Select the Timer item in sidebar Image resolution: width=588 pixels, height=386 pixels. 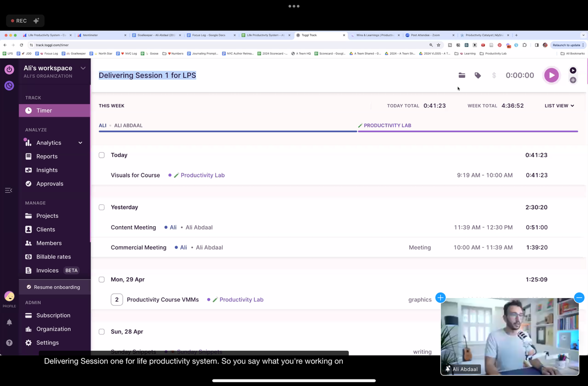click(x=54, y=110)
